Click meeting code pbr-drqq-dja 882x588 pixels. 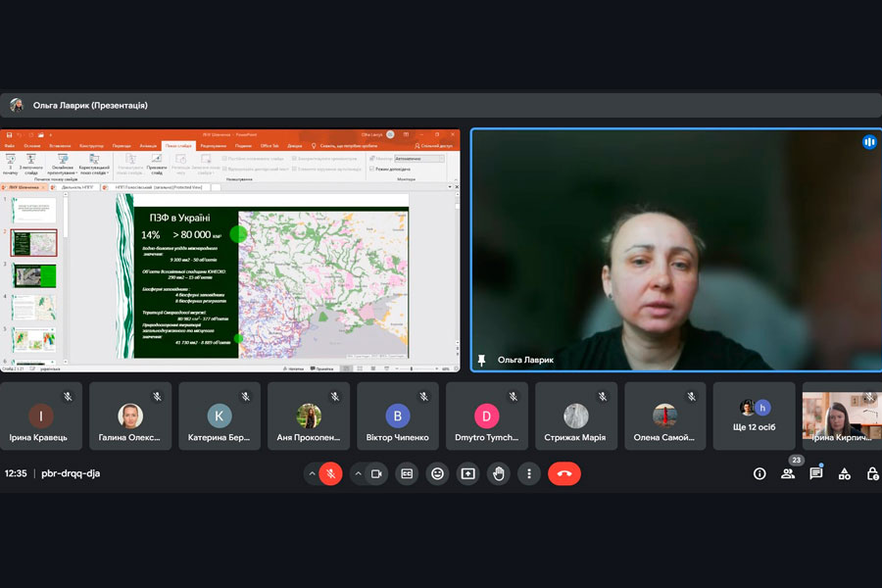tap(71, 473)
